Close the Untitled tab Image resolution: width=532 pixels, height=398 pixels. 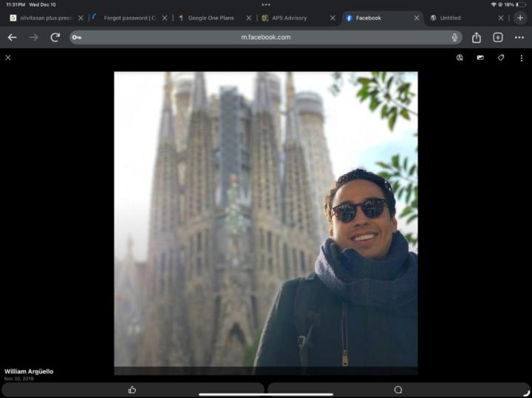pos(501,18)
